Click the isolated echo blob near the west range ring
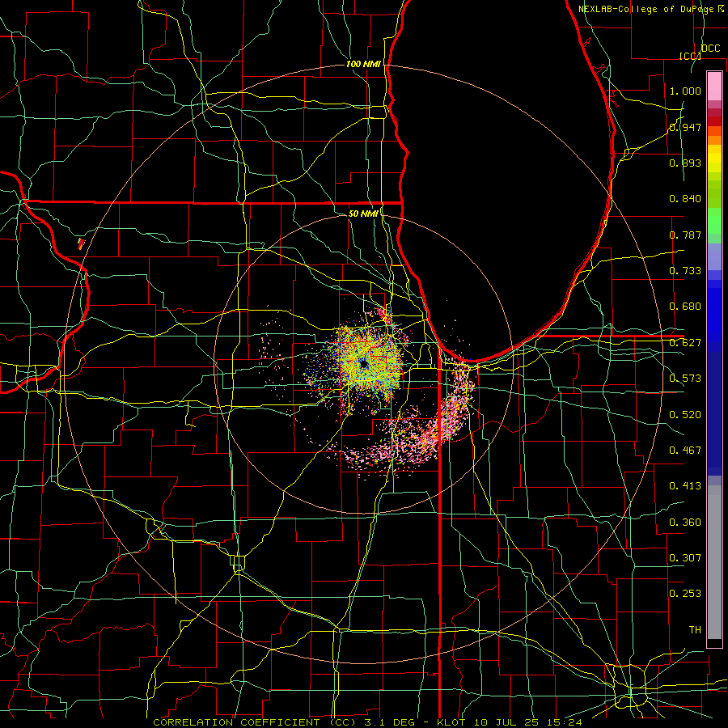The width and height of the screenshot is (728, 728). point(81,243)
